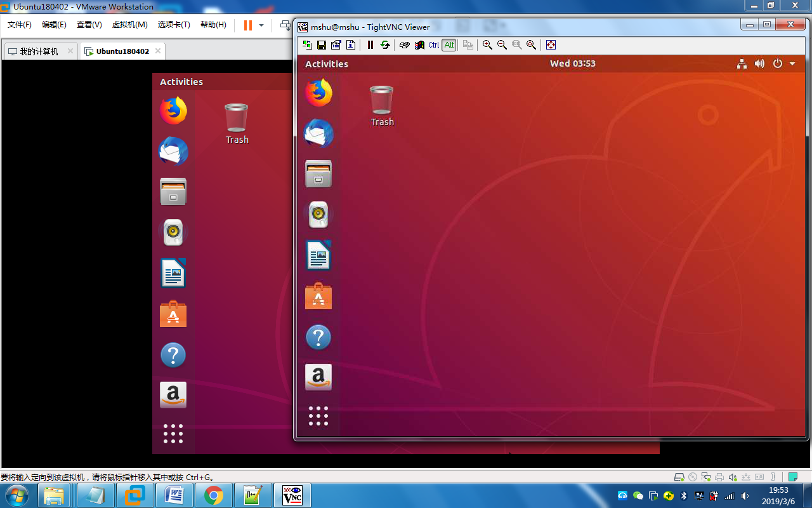This screenshot has width=812, height=508.
Task: Switch TightVNC to full-screen mode
Action: click(x=551, y=45)
